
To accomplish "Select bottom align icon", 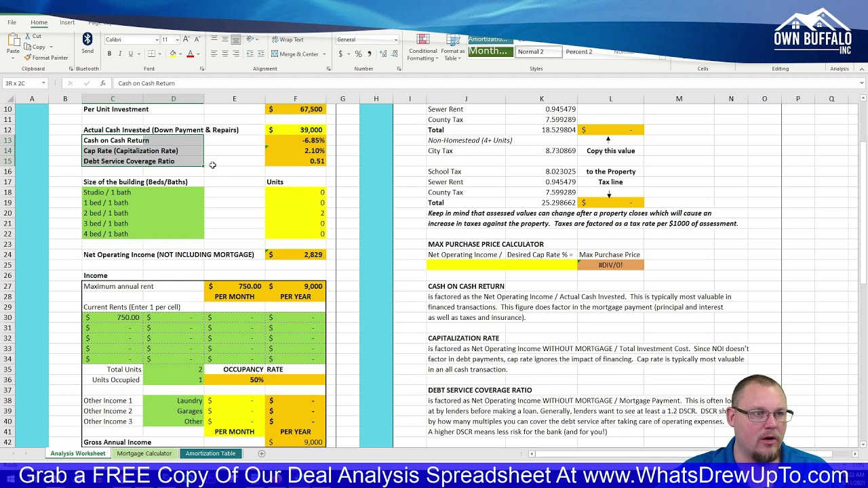I will tap(235, 39).
